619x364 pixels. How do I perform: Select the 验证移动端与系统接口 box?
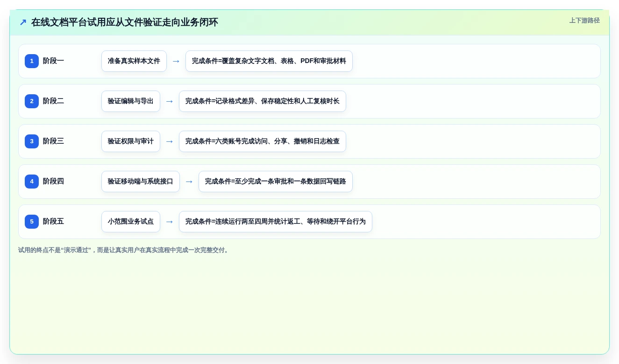[x=141, y=182]
